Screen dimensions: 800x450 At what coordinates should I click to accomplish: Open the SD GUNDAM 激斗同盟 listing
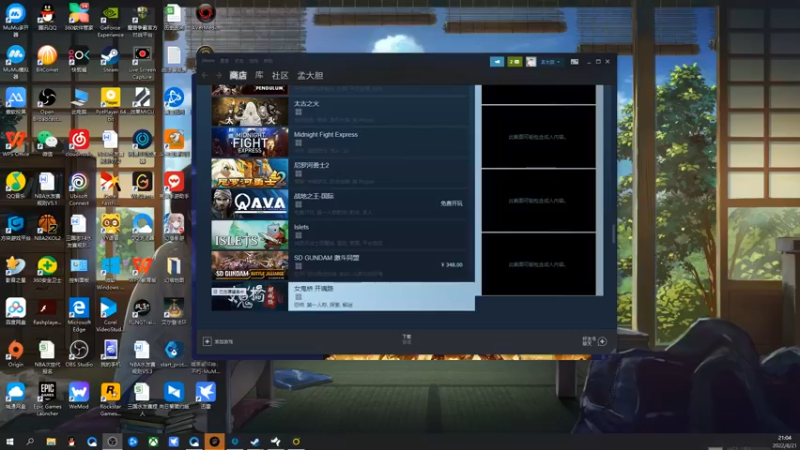click(x=343, y=265)
